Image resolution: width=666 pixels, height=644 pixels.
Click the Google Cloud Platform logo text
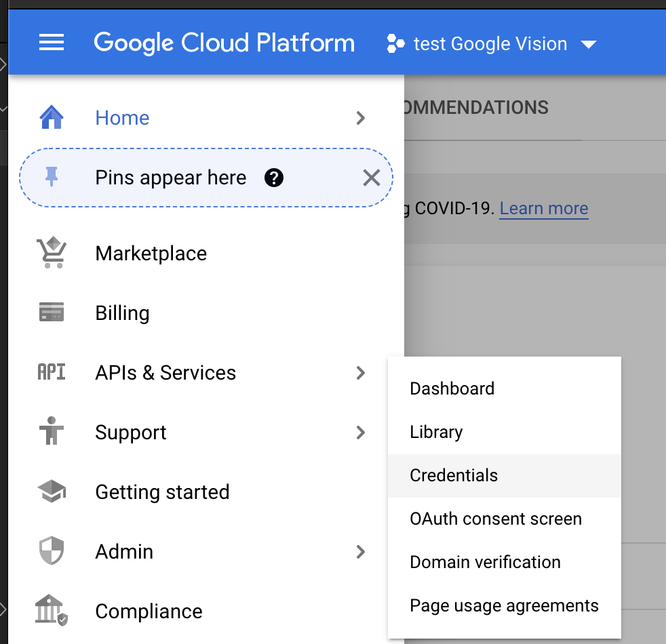coord(224,43)
